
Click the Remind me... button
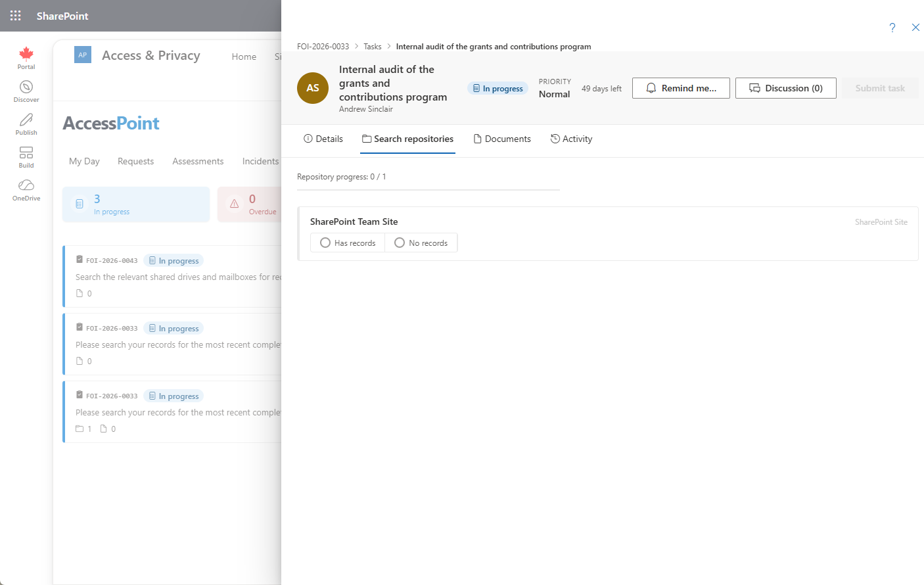[x=681, y=88]
